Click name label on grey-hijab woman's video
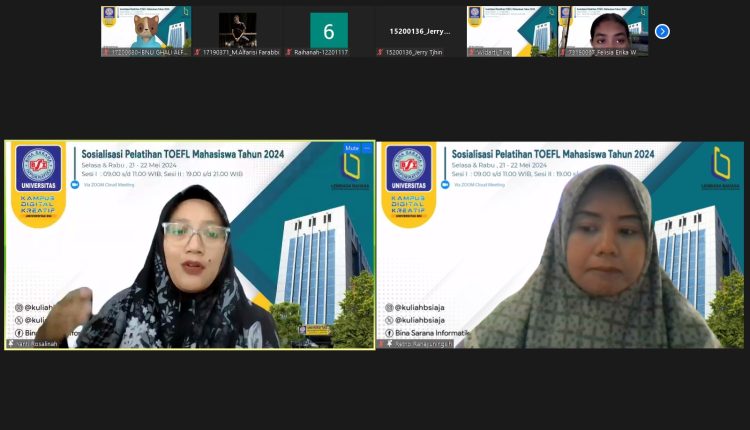 pos(423,344)
